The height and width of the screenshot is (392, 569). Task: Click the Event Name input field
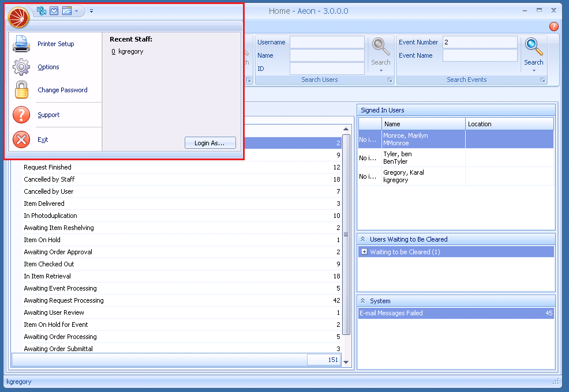(480, 55)
